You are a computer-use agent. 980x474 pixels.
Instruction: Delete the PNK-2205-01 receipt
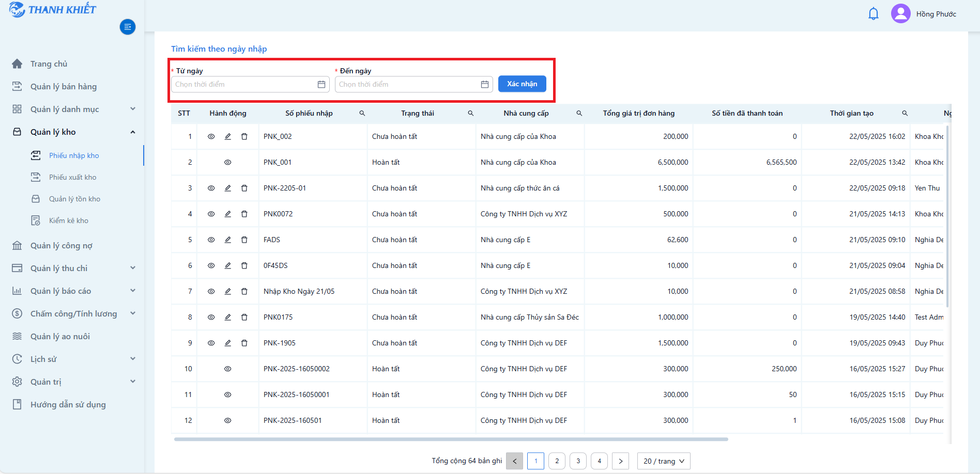[244, 188]
